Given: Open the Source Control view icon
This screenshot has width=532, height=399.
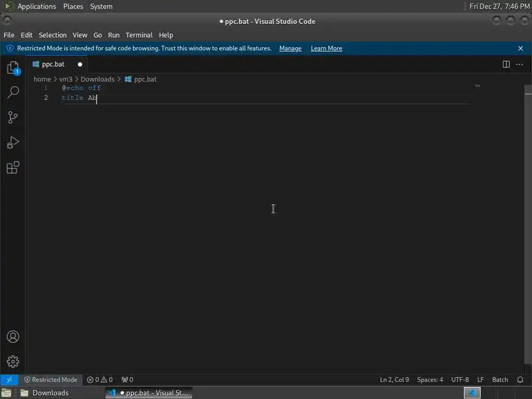Looking at the screenshot, I should pyautogui.click(x=13, y=117).
